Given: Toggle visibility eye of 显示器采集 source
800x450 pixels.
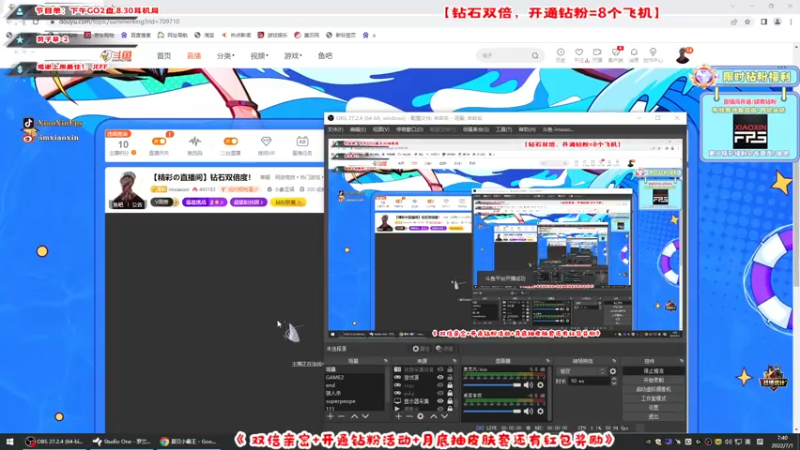Looking at the screenshot, I should tap(440, 401).
